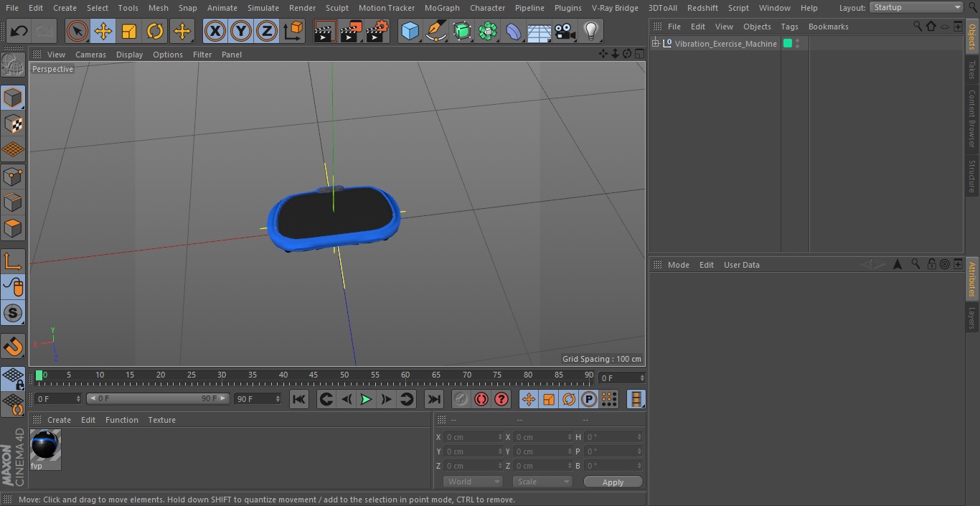Click the X position input field
Image resolution: width=980 pixels, height=506 pixels.
coord(473,437)
